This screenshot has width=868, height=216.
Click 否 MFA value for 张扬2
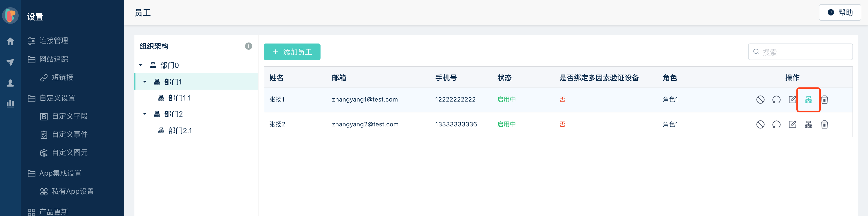pos(562,125)
